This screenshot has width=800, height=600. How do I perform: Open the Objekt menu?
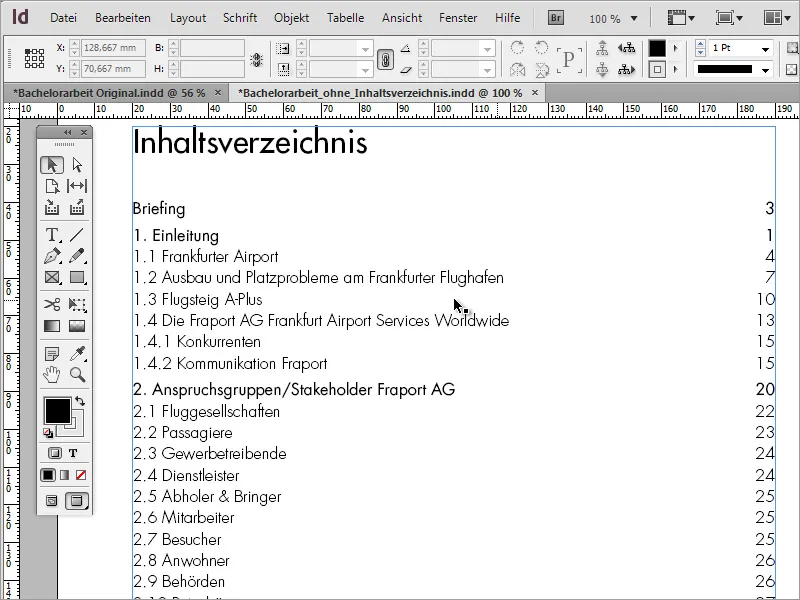click(291, 18)
